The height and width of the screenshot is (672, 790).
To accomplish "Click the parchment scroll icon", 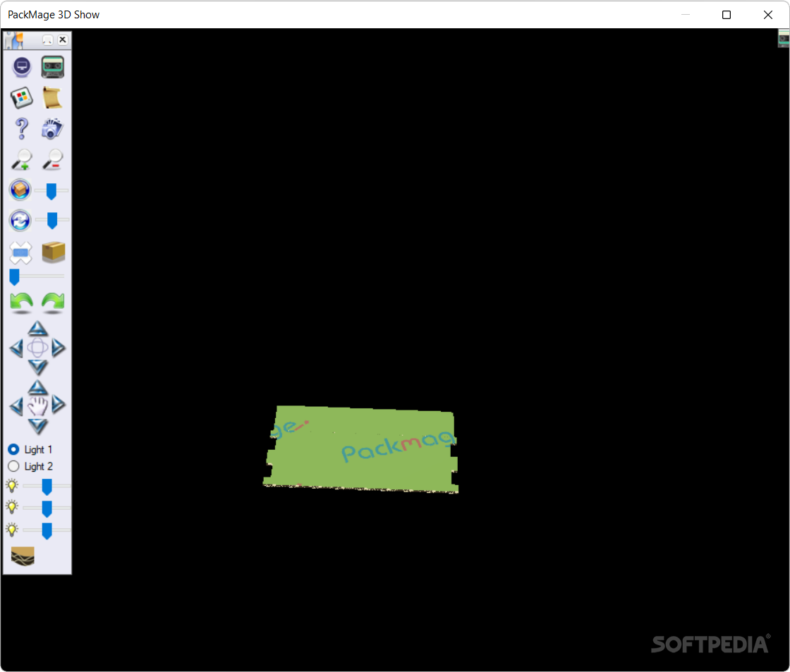I will coord(52,98).
